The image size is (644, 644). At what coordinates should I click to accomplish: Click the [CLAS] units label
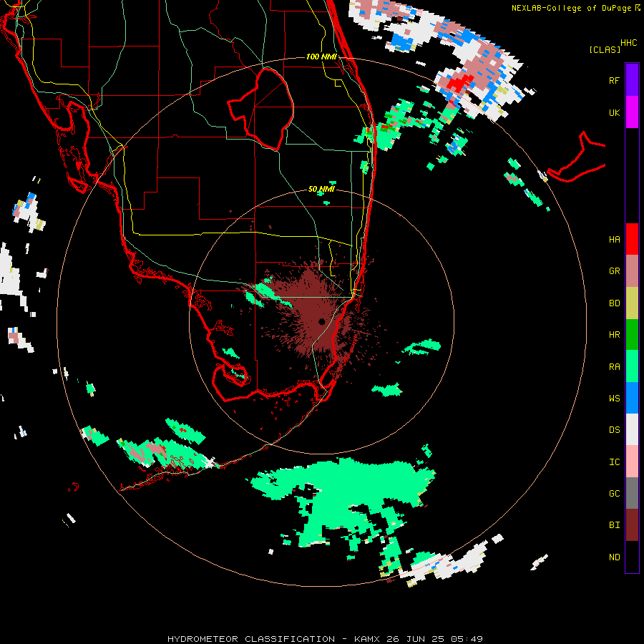(605, 49)
